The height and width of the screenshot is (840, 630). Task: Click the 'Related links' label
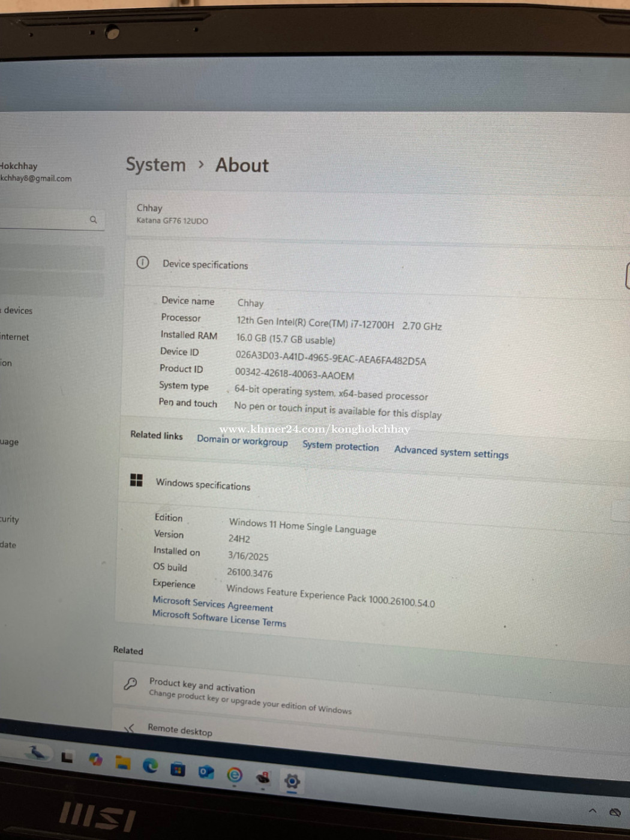coord(157,435)
